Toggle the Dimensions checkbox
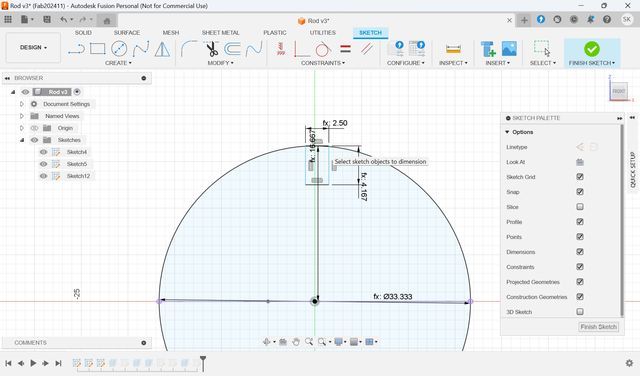 580,252
